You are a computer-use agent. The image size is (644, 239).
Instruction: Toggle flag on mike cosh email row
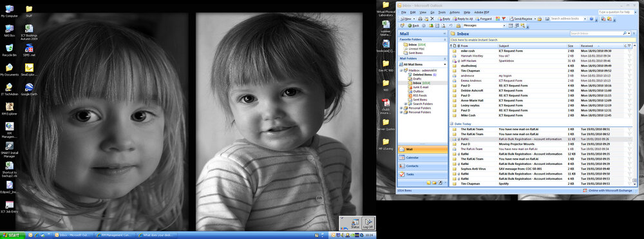point(630,51)
